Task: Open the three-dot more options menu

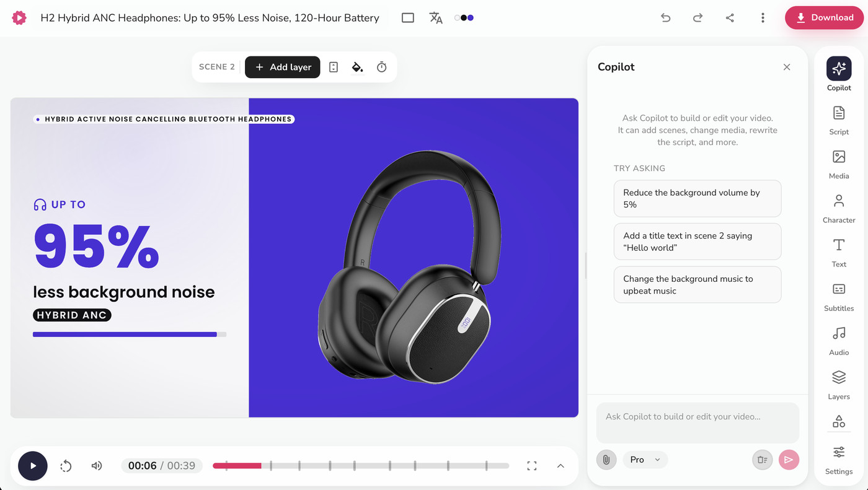Action: [x=763, y=18]
